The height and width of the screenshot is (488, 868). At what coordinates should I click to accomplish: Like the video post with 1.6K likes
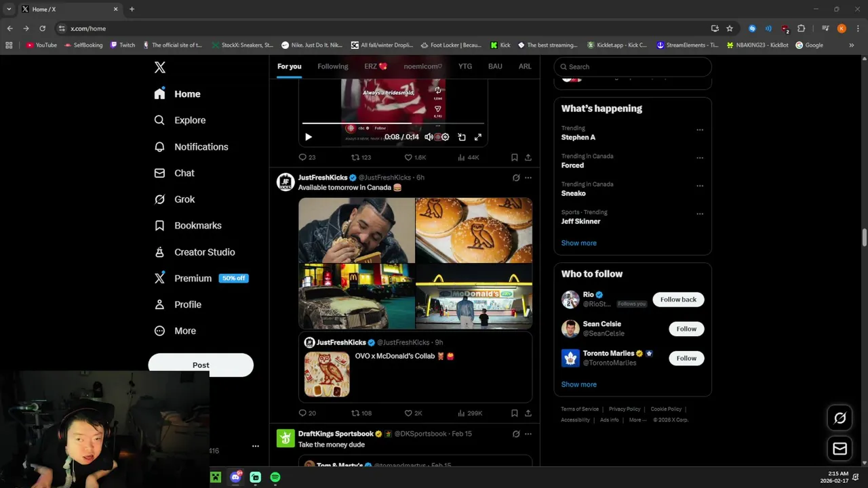415,157
